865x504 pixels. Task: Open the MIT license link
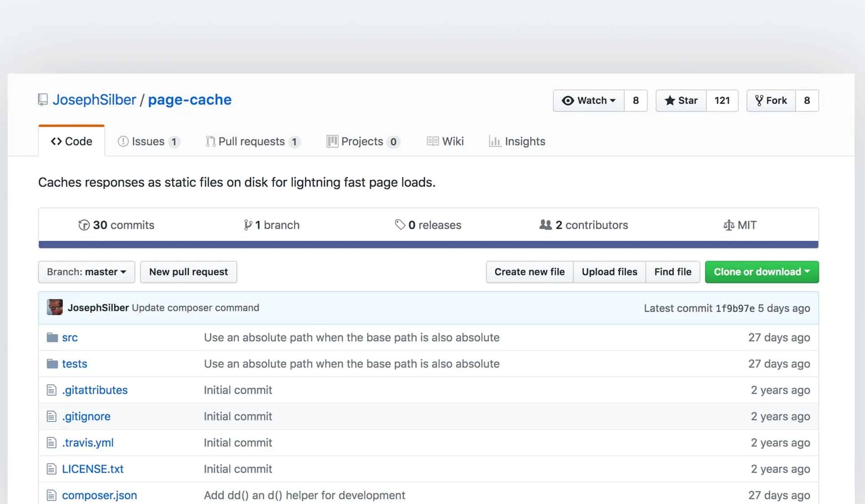click(740, 225)
